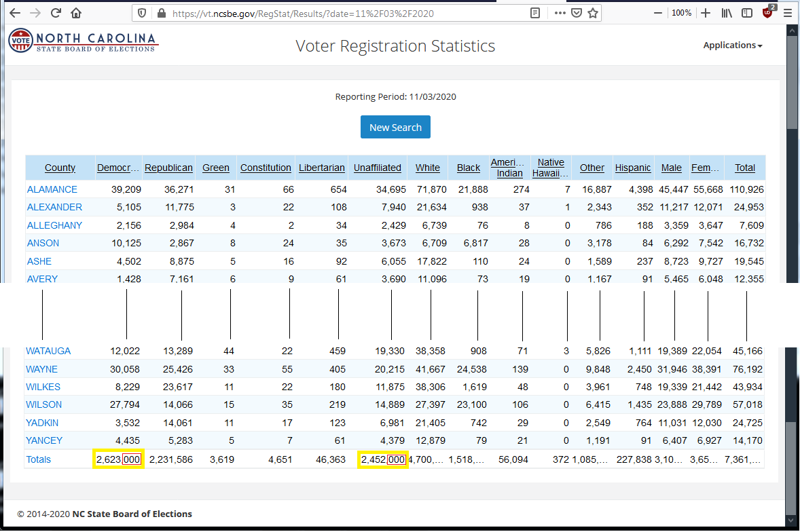Sort by the Green column header

pyautogui.click(x=216, y=168)
